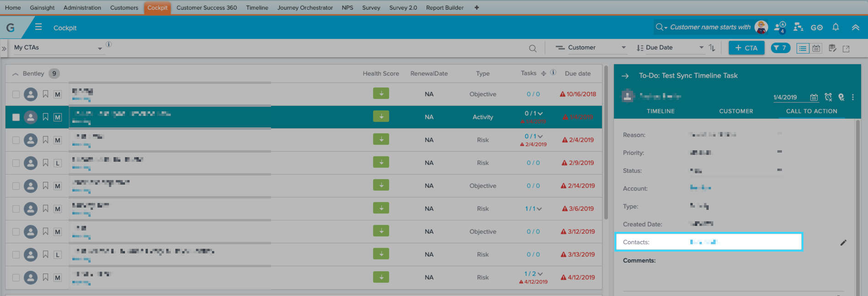Viewport: 868px width, 296px height.
Task: Click the GO icon in header
Action: [817, 27]
